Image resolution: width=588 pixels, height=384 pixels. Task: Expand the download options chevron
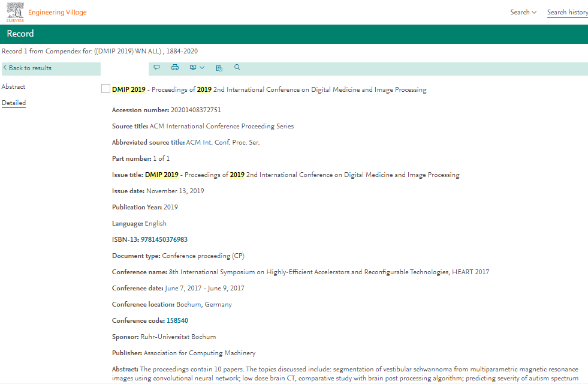(202, 68)
